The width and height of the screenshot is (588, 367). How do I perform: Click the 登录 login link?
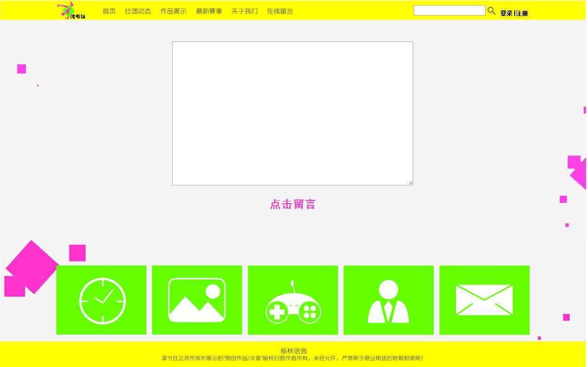pos(506,14)
